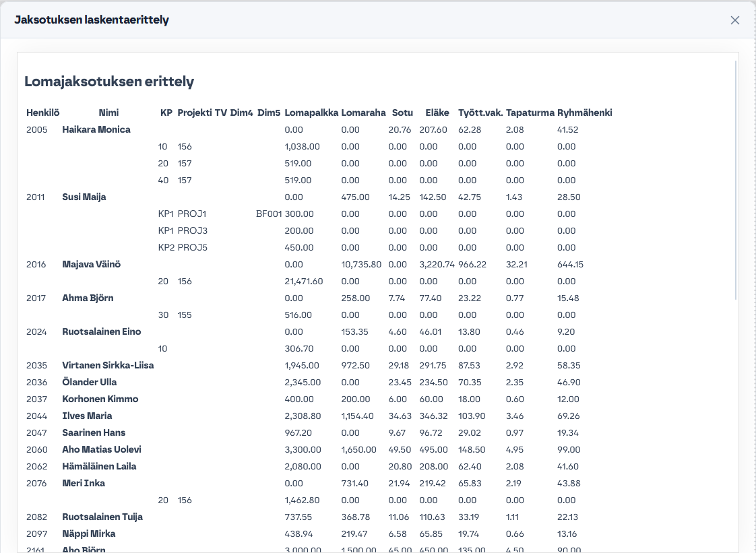This screenshot has width=756, height=553.
Task: Select the name Ruotsalainen Eino
Action: pos(102,332)
